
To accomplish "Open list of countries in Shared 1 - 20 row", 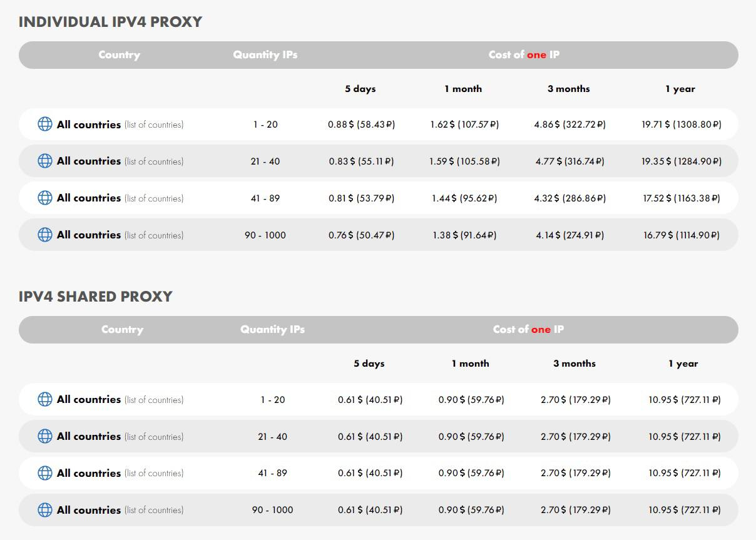I will point(154,400).
